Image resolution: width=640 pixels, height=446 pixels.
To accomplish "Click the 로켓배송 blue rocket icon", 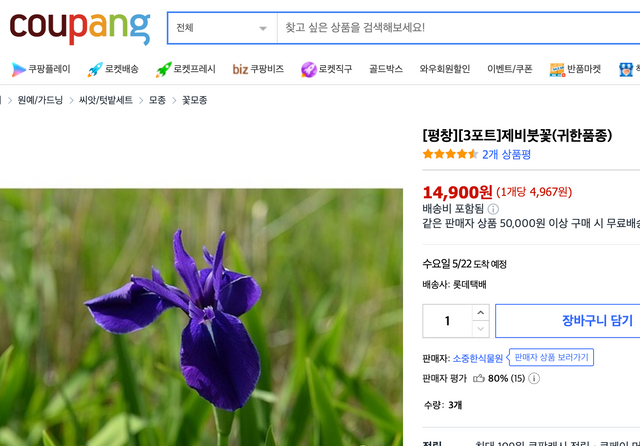I will coord(95,69).
